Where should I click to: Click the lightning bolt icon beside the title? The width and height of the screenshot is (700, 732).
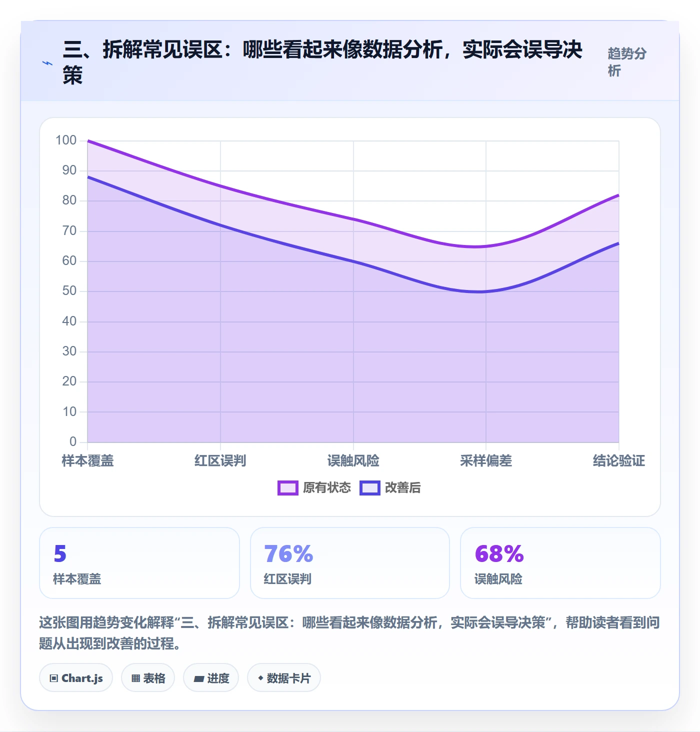(x=47, y=63)
